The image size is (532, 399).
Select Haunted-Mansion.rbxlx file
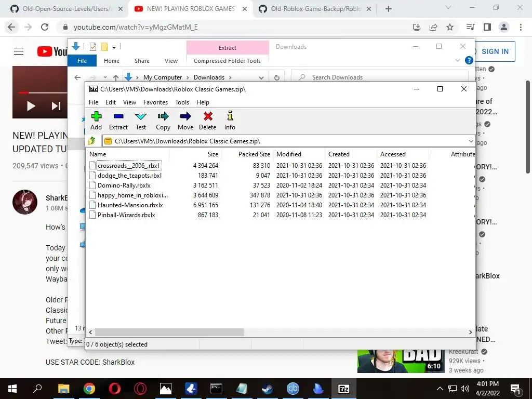(x=130, y=205)
